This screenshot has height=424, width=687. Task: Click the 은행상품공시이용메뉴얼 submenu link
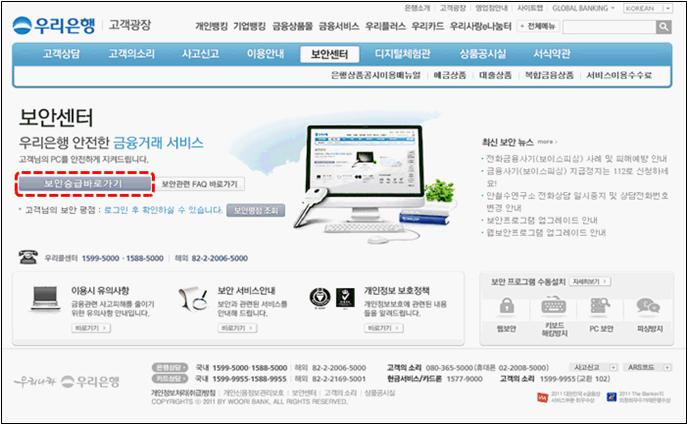[375, 75]
